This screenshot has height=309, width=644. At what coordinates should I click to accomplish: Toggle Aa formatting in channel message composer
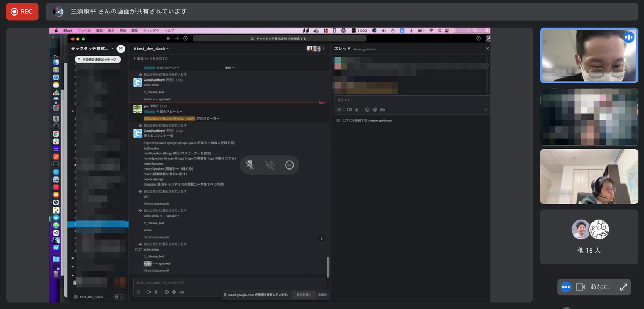point(182,292)
